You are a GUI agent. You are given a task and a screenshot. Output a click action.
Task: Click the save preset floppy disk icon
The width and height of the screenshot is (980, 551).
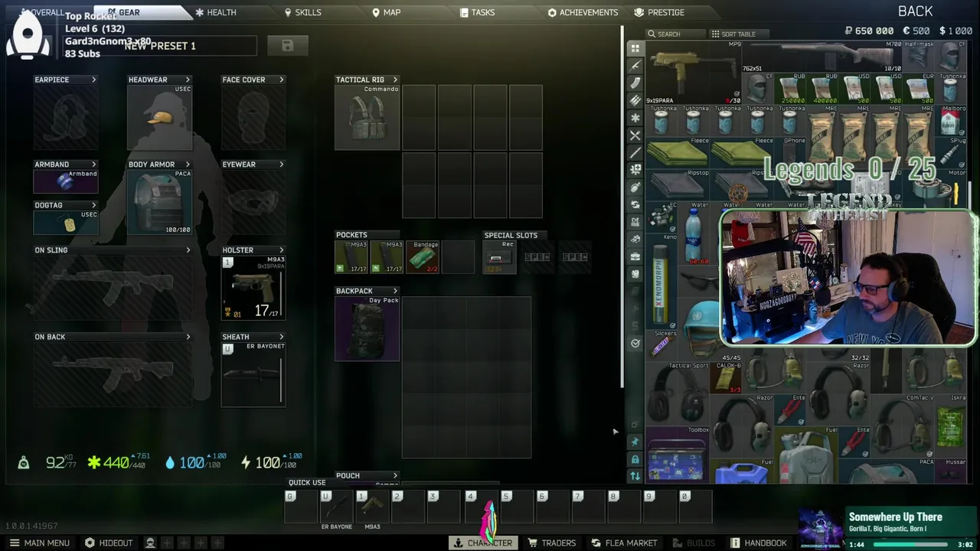(287, 46)
